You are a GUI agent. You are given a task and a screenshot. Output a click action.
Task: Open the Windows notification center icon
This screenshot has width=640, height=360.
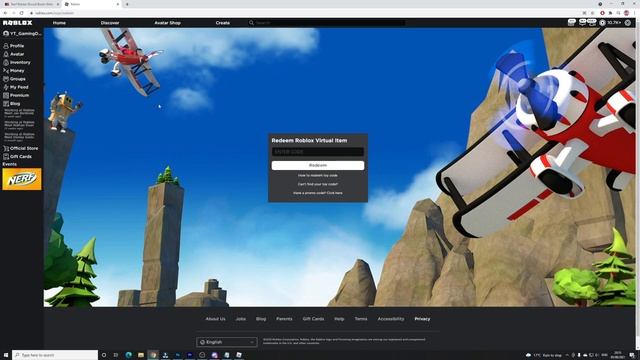(x=632, y=355)
